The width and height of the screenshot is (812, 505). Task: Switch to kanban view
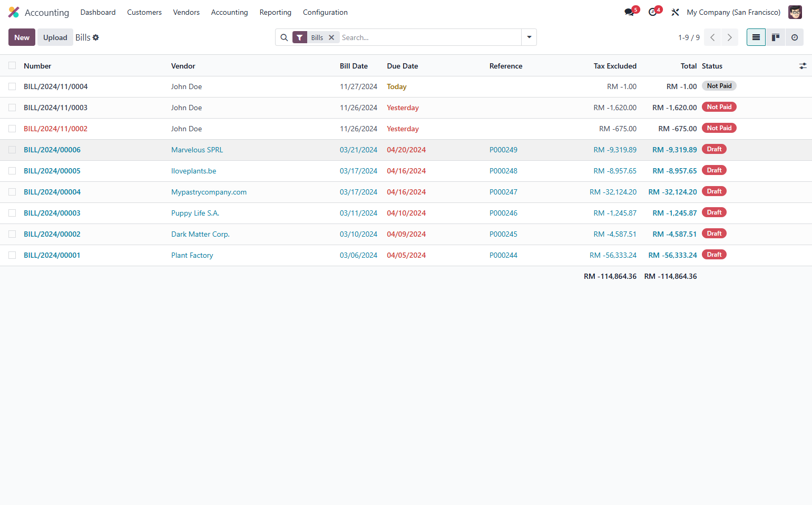(776, 37)
